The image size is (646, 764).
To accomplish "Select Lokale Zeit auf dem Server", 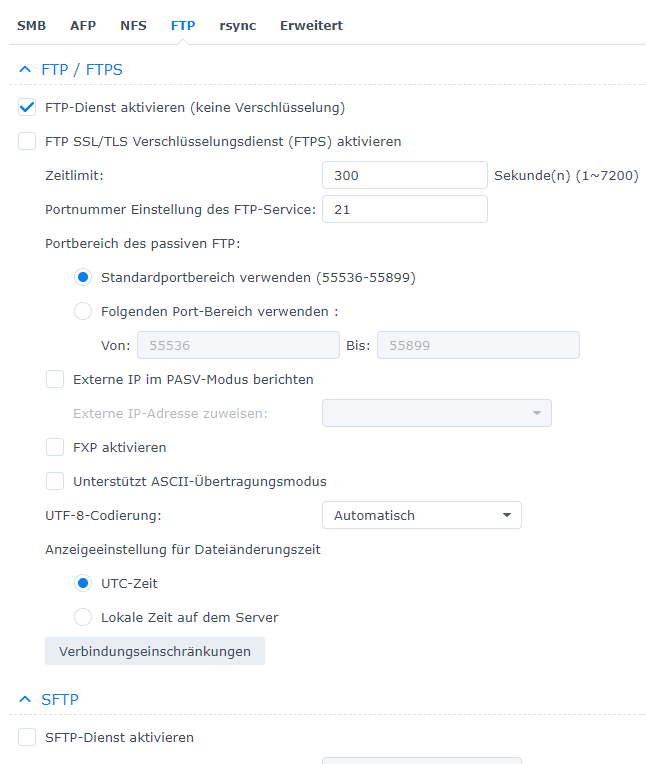I will (x=83, y=617).
